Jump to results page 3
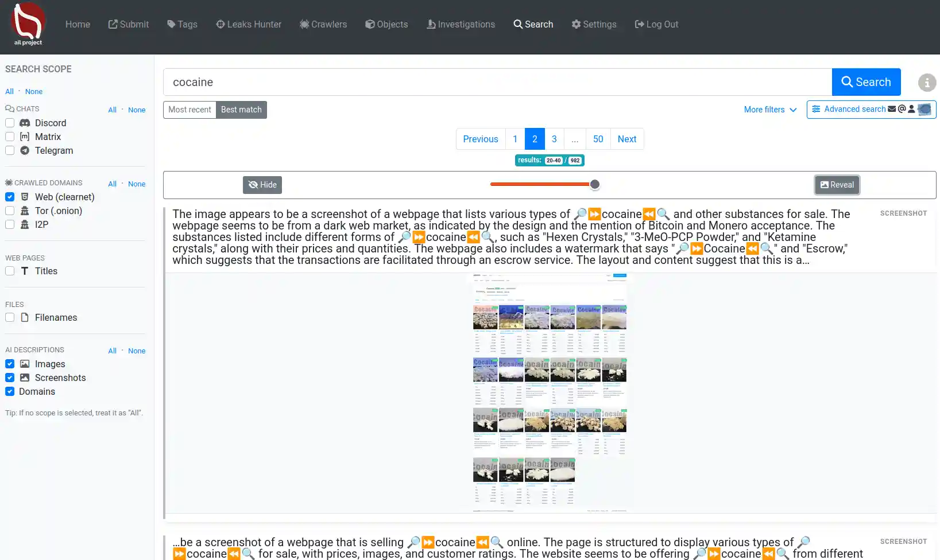940x560 pixels. click(x=554, y=139)
